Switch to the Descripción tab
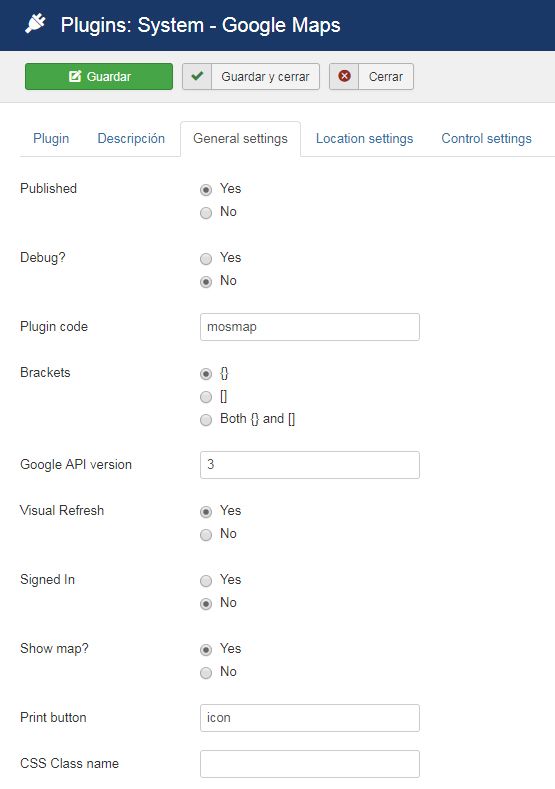The image size is (555, 789). [131, 138]
